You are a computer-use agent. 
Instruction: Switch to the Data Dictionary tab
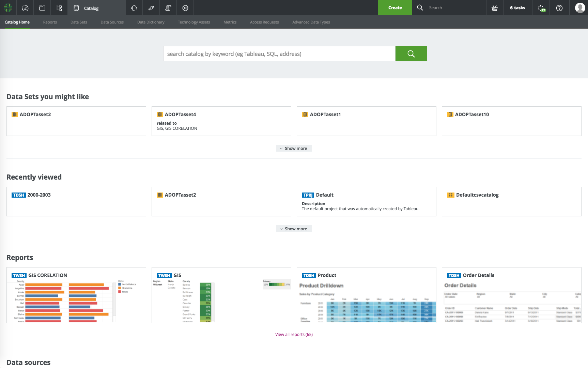coord(151,22)
